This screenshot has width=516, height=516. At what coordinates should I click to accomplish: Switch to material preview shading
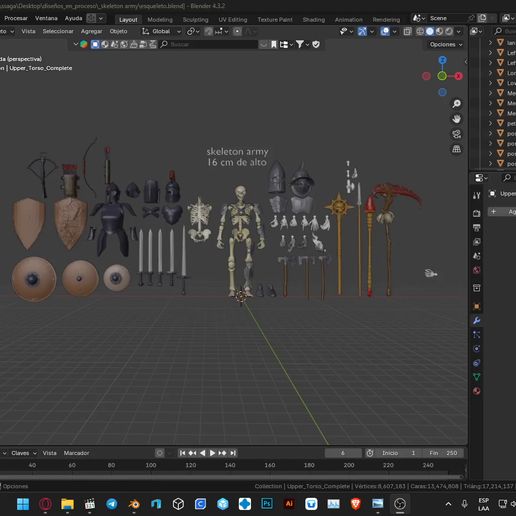coord(440,31)
